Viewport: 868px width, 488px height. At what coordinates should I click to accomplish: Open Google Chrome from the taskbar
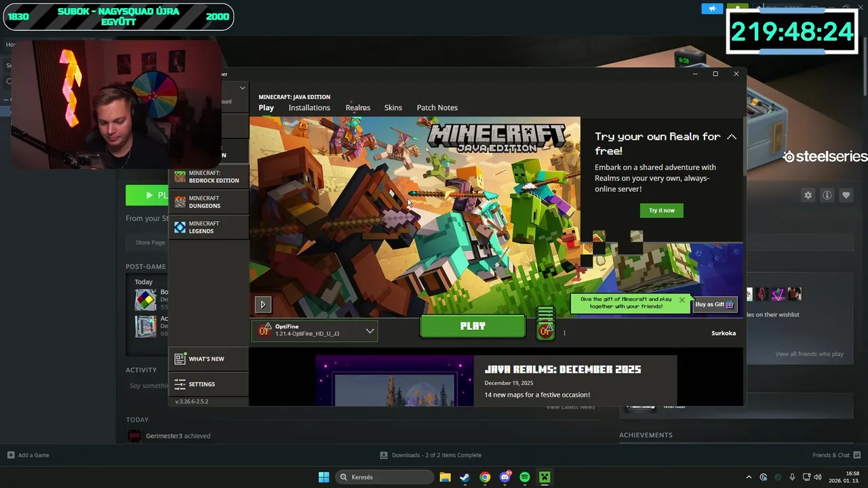point(485,477)
